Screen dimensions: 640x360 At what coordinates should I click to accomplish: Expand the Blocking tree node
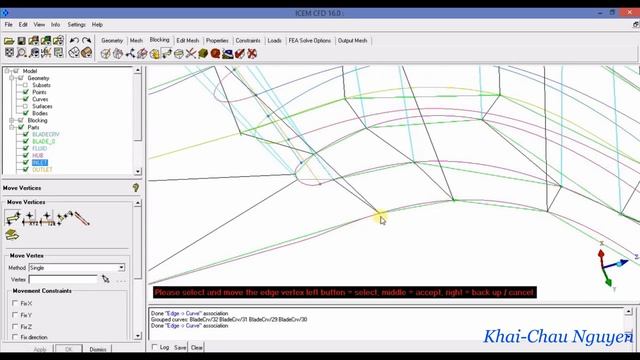12,120
